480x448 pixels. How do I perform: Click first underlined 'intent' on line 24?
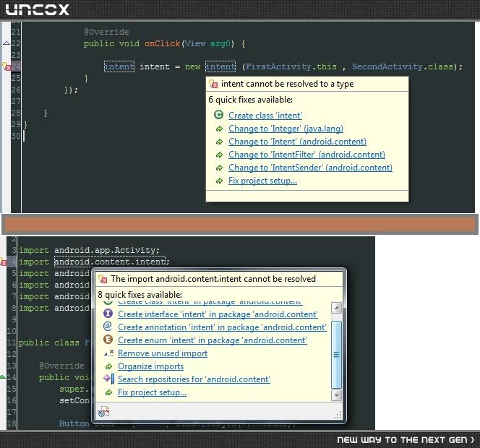pos(119,66)
